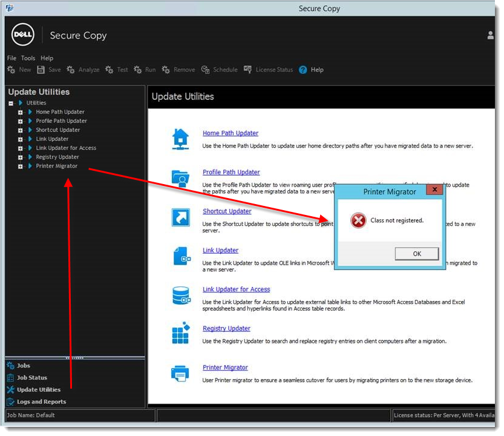Open the File menu
The height and width of the screenshot is (436, 504).
point(11,58)
